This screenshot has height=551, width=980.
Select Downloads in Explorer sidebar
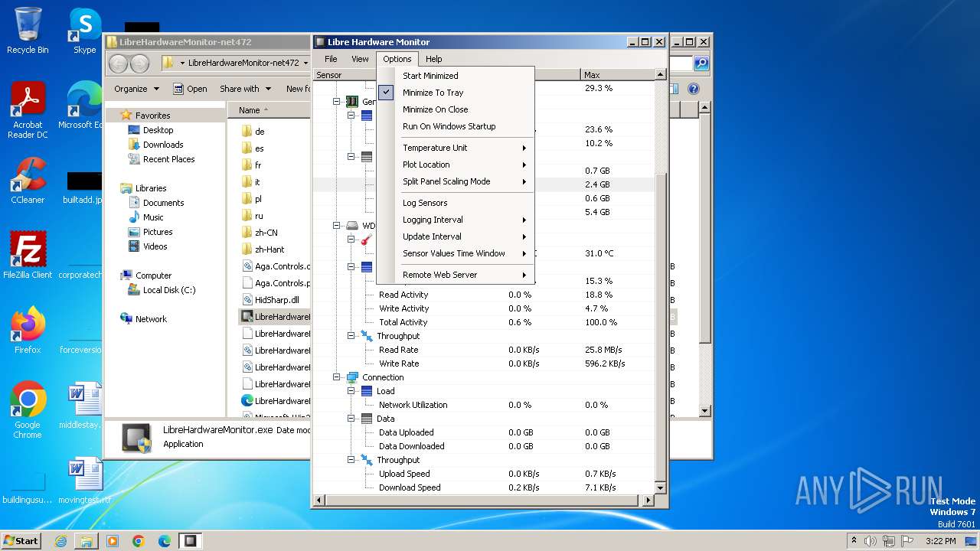point(163,145)
